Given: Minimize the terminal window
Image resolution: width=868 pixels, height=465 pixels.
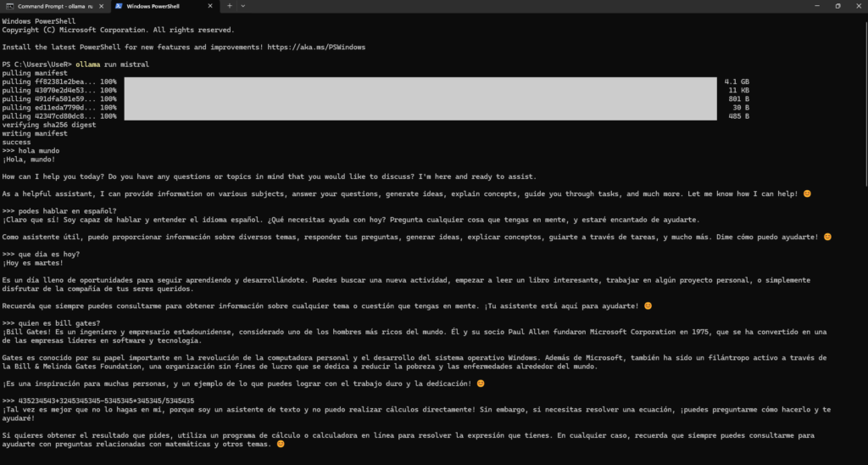Looking at the screenshot, I should tap(817, 6).
